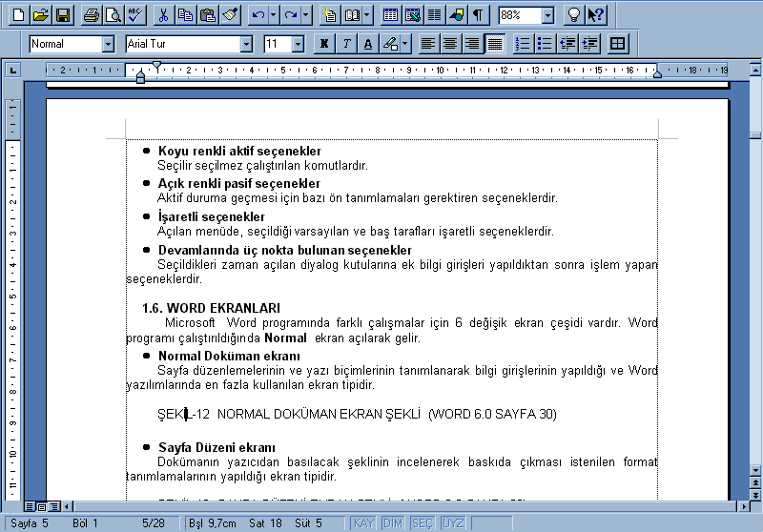The width and height of the screenshot is (763, 532).
Task: Increase paragraph indent
Action: click(589, 44)
